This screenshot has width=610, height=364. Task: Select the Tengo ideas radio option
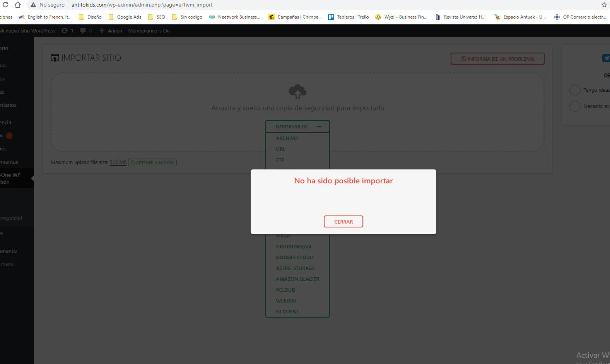coord(575,90)
